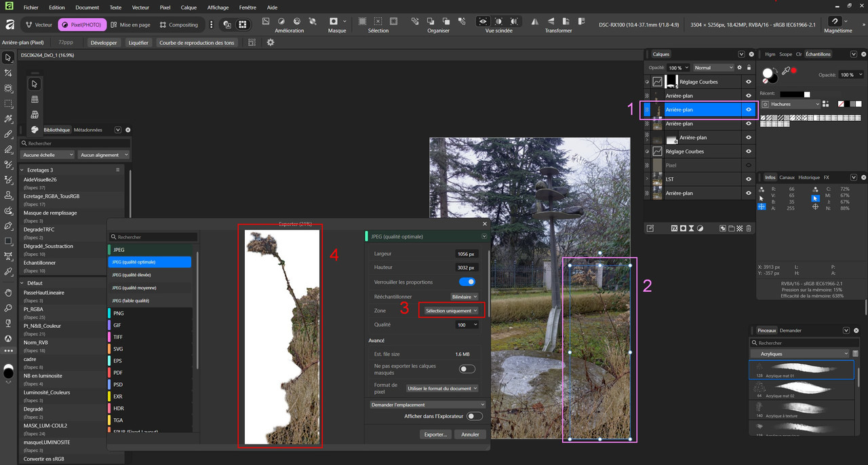Click the eye icon in Vue scindée group
The image size is (868, 465).
click(x=483, y=22)
